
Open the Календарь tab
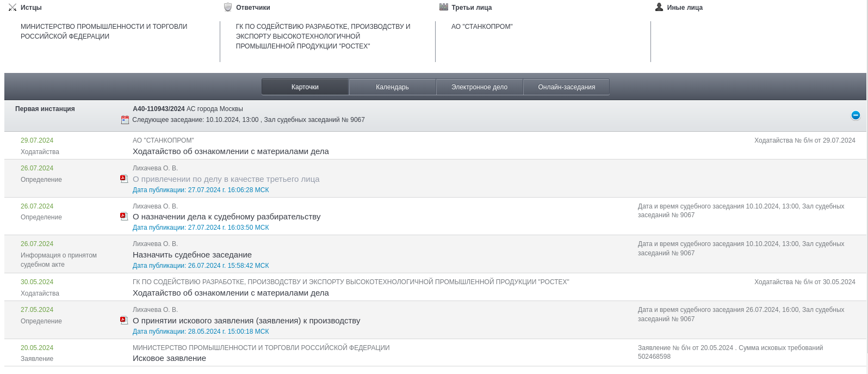(392, 87)
